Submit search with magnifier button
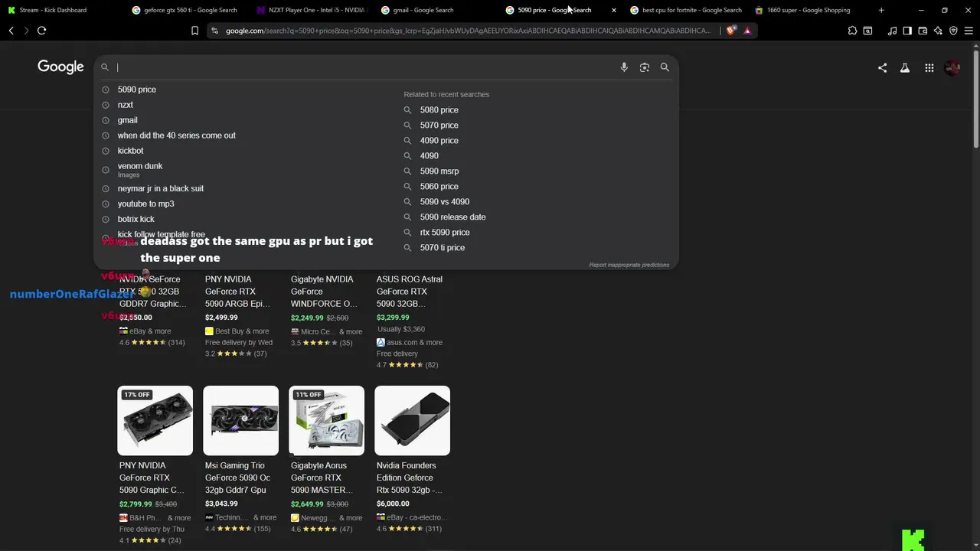Screen dimensions: 980x551 tap(665, 67)
